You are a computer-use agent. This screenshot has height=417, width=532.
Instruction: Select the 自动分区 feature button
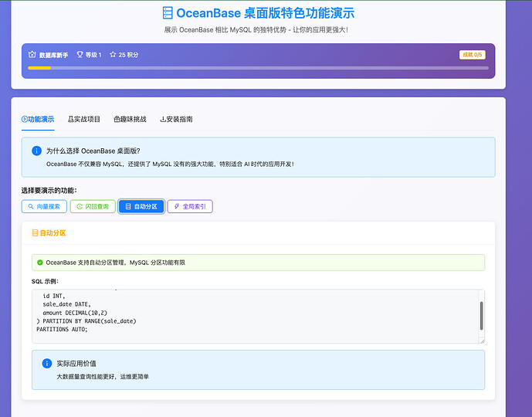point(141,206)
